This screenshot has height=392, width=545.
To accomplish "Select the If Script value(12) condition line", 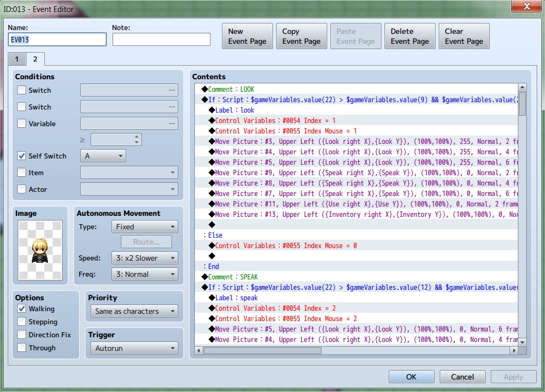I will point(356,288).
